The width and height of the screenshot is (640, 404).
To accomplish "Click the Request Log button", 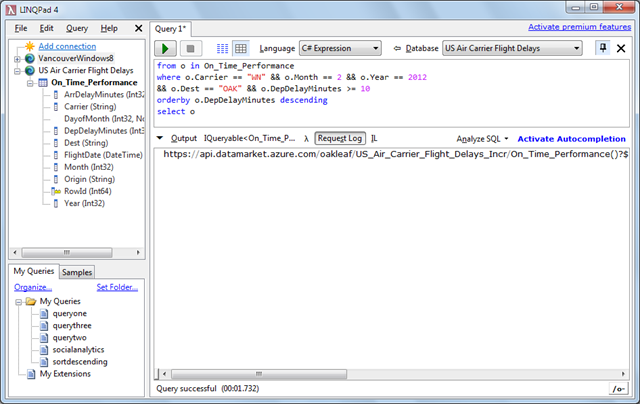I will coord(340,138).
